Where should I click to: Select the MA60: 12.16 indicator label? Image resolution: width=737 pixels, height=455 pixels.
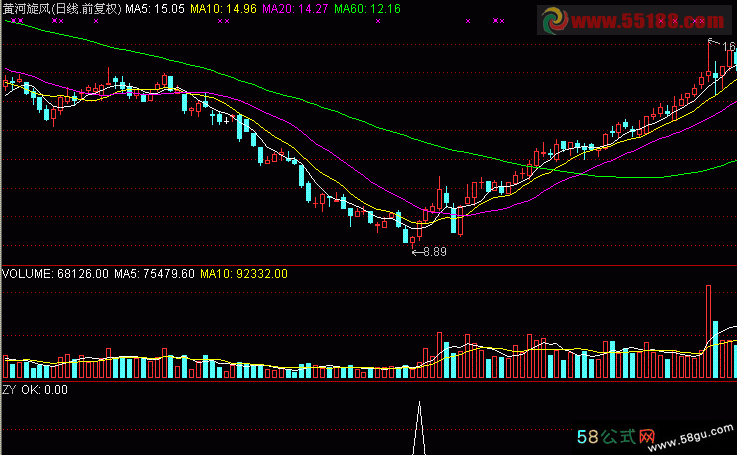tap(367, 8)
